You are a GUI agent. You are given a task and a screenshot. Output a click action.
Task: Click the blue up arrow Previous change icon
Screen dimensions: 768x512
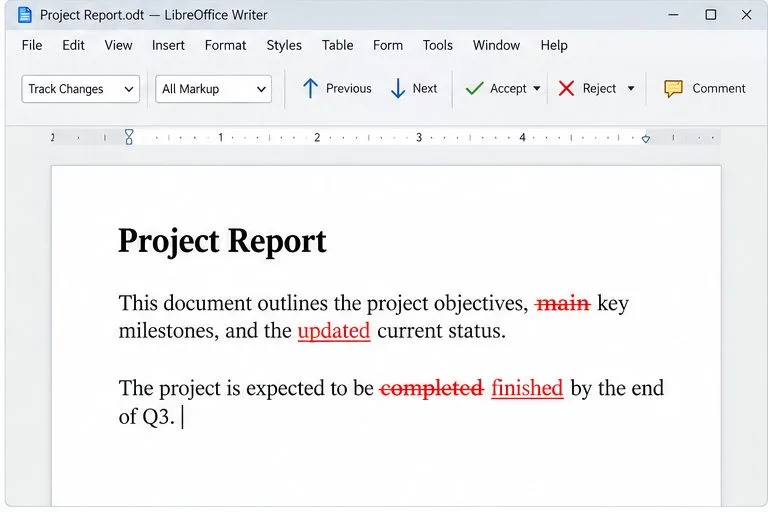310,89
